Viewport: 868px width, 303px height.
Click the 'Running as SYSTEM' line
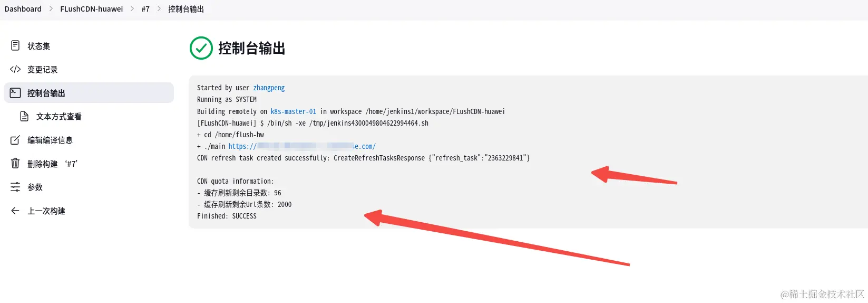tap(227, 99)
